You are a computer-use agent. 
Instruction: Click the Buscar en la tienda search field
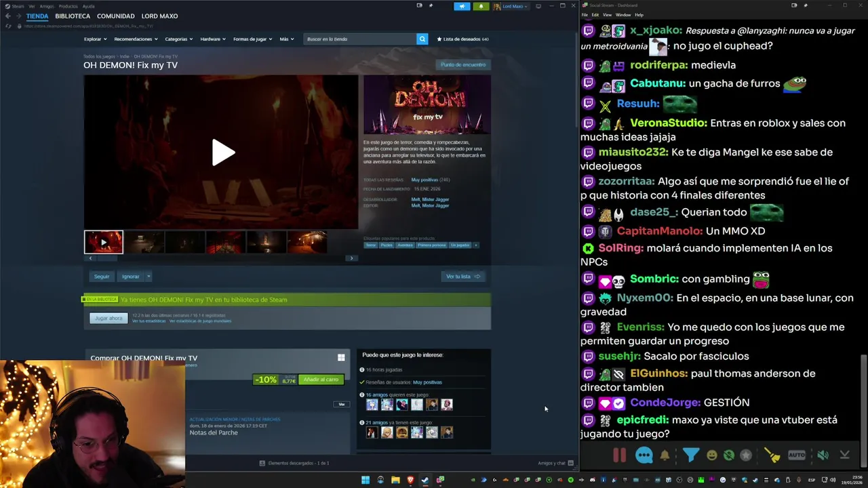[360, 39]
